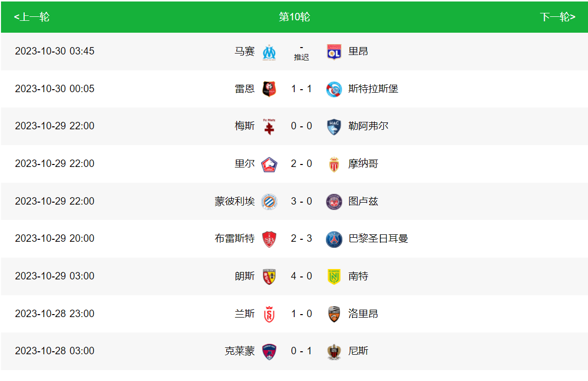Click the Lyon club crest icon
Image resolution: width=588 pixels, height=381 pixels.
[334, 52]
